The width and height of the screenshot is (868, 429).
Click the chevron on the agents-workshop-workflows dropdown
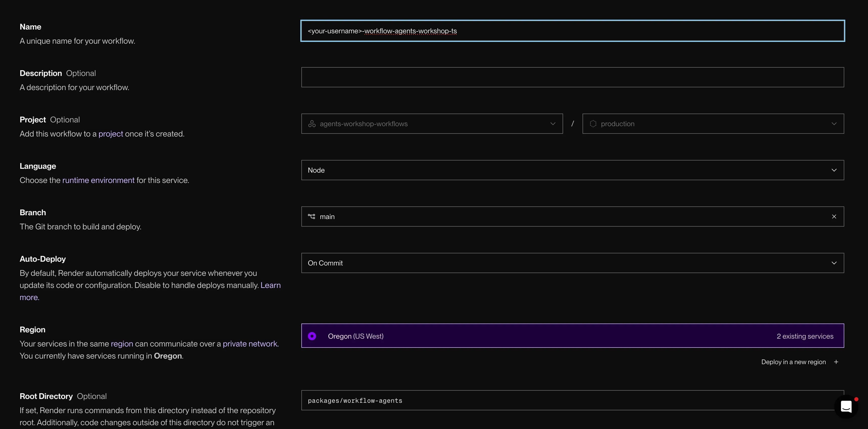[553, 124]
